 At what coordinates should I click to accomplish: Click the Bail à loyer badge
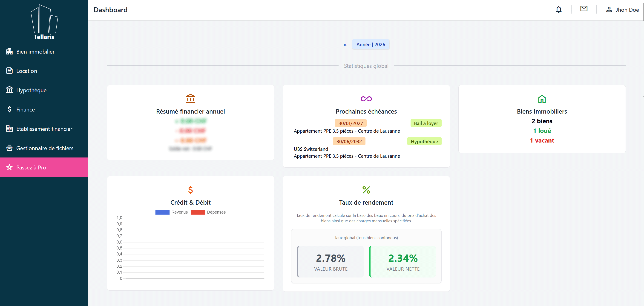coord(426,123)
